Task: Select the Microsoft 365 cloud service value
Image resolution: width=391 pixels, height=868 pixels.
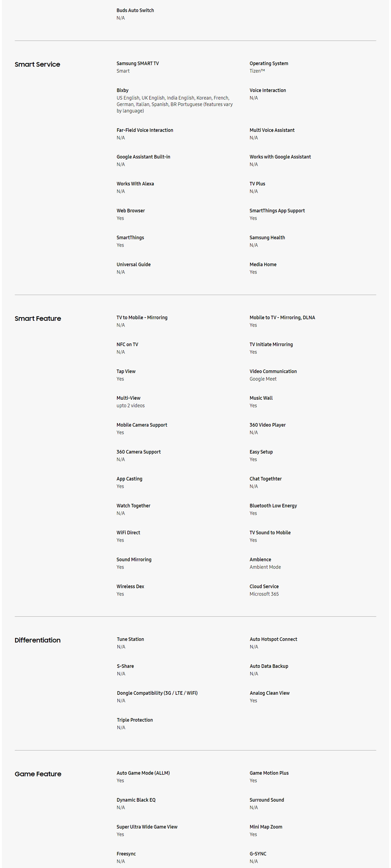Action: click(x=264, y=594)
